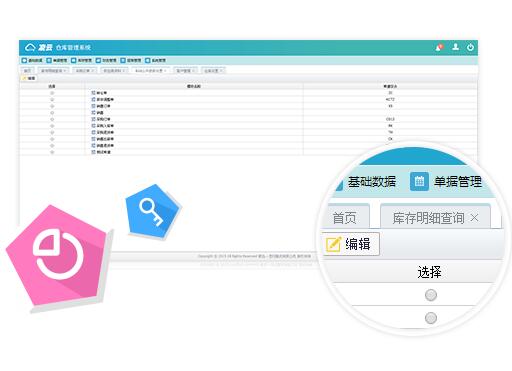Click the cloud logo in the header
The width and height of the screenshot is (512, 371).
coord(30,47)
